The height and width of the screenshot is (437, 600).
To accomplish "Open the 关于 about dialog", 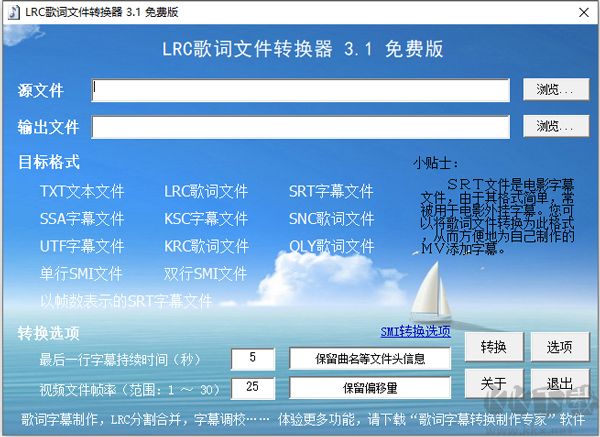I will tap(494, 383).
